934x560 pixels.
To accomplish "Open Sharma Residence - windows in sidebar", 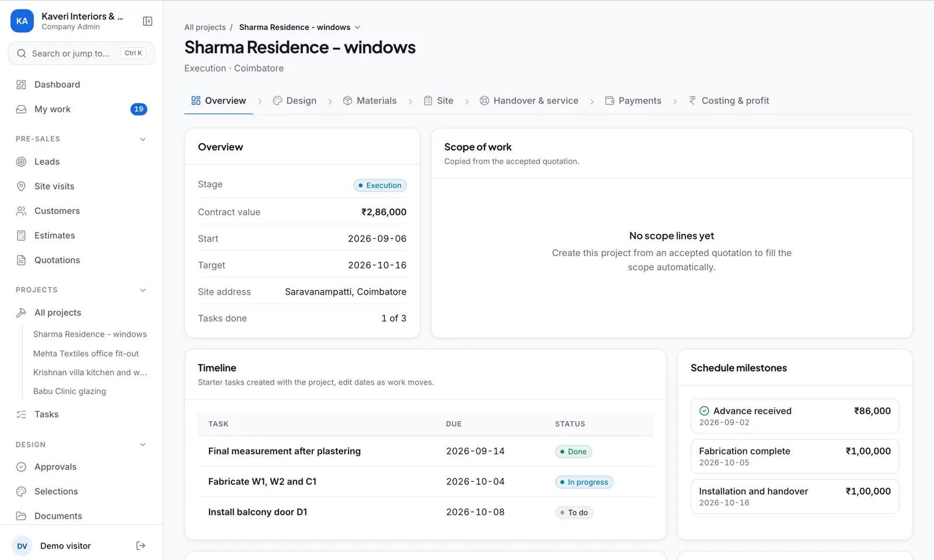I will [x=90, y=334].
